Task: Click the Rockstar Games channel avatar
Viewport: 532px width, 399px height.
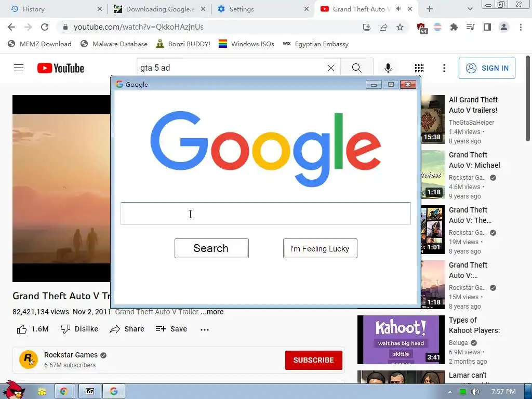Action: pos(28,360)
